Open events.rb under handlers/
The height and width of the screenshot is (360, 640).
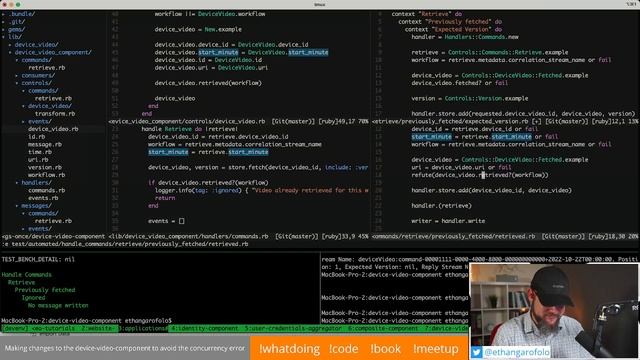pyautogui.click(x=43, y=198)
